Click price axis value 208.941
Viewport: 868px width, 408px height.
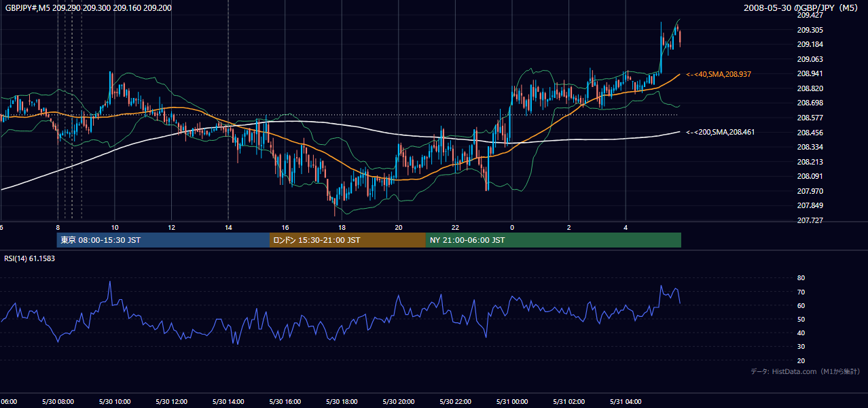click(810, 73)
